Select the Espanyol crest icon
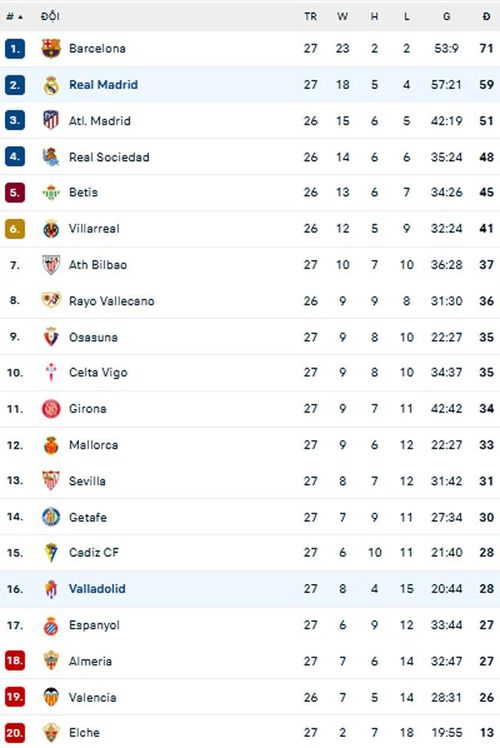This screenshot has height=748, width=500. click(x=51, y=625)
